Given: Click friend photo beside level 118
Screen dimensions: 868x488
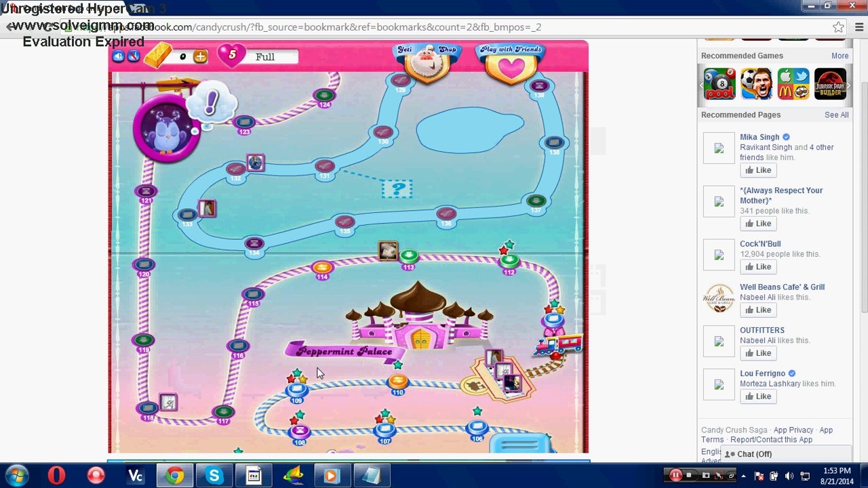Looking at the screenshot, I should pyautogui.click(x=168, y=403).
